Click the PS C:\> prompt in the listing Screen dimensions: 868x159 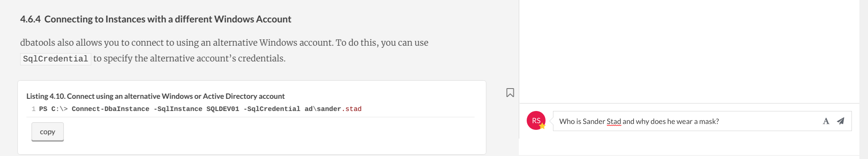coord(53,109)
